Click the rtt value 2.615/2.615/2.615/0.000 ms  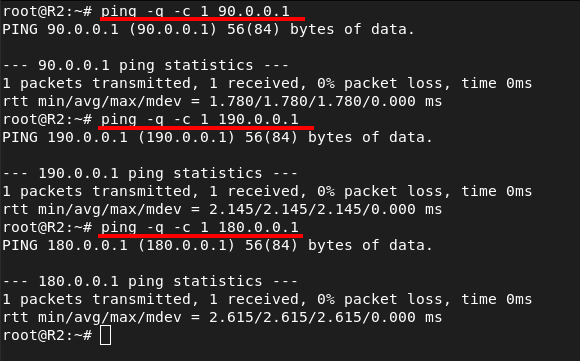pyautogui.click(x=326, y=317)
